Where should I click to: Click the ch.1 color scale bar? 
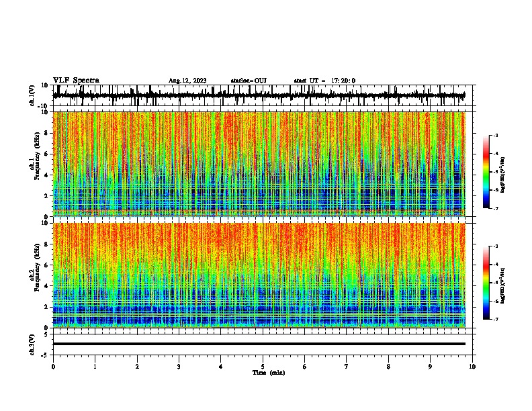(x=486, y=172)
